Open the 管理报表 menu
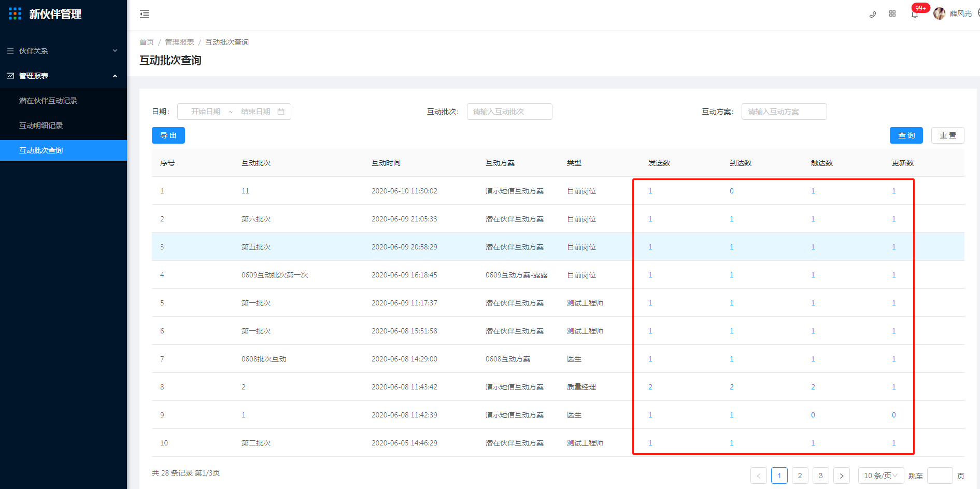 pyautogui.click(x=63, y=76)
